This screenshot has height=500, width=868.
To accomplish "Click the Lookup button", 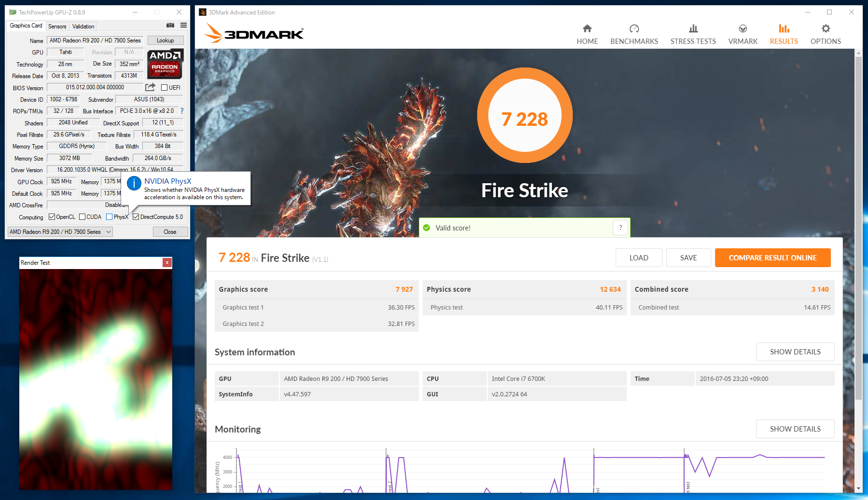I will (x=165, y=41).
